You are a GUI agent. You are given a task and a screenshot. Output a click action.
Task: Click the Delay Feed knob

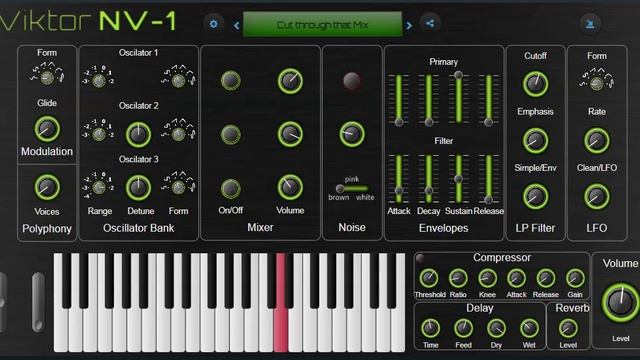[x=463, y=328]
